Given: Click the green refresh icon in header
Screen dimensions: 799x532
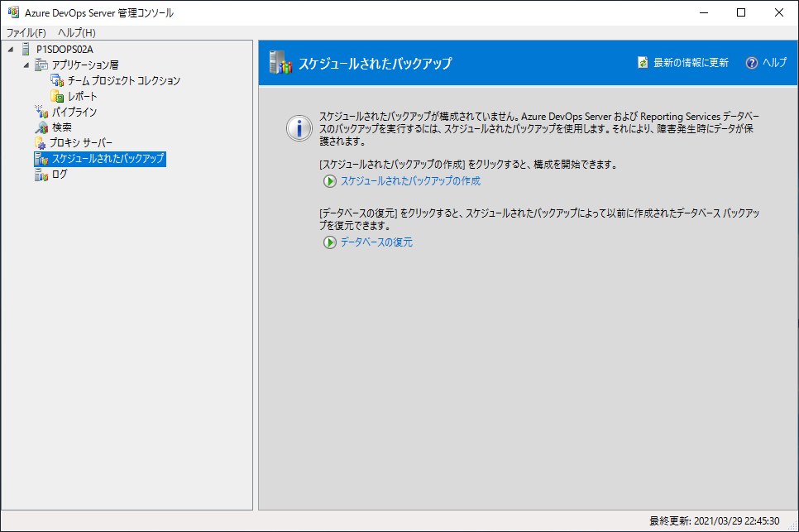Looking at the screenshot, I should click(x=643, y=63).
